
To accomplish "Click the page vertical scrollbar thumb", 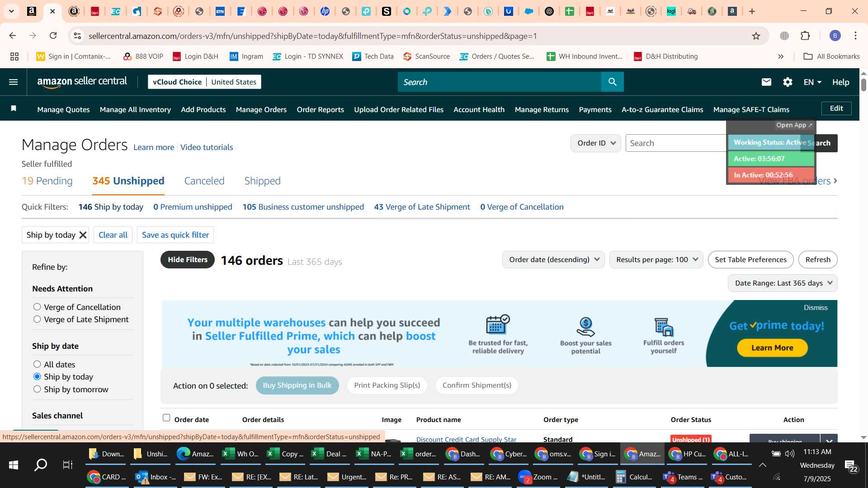I will coord(863,84).
